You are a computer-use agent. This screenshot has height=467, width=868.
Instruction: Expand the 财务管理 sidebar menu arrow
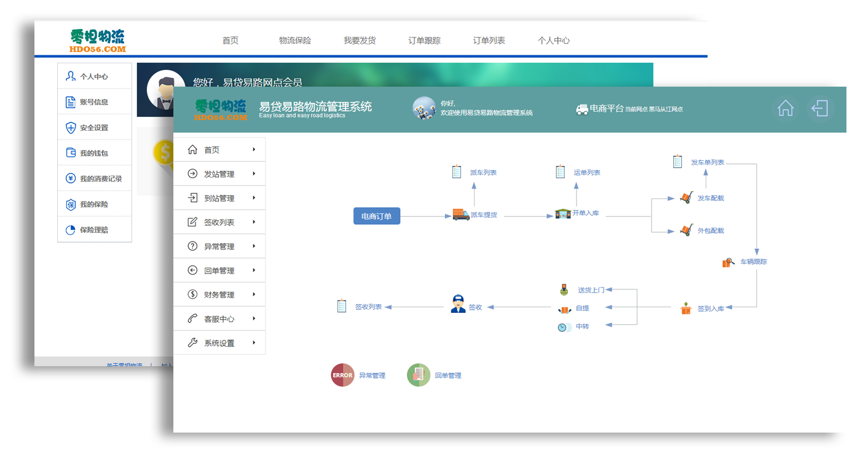(254, 294)
